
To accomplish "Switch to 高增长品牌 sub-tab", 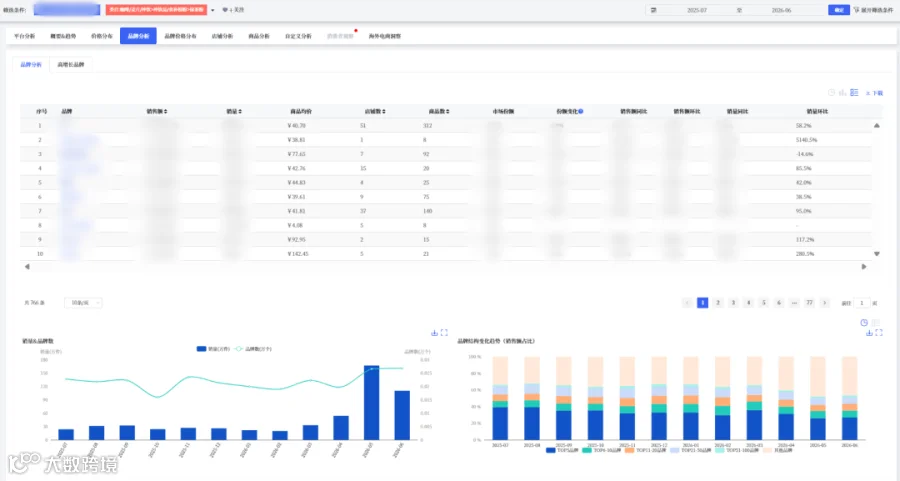I will click(71, 65).
